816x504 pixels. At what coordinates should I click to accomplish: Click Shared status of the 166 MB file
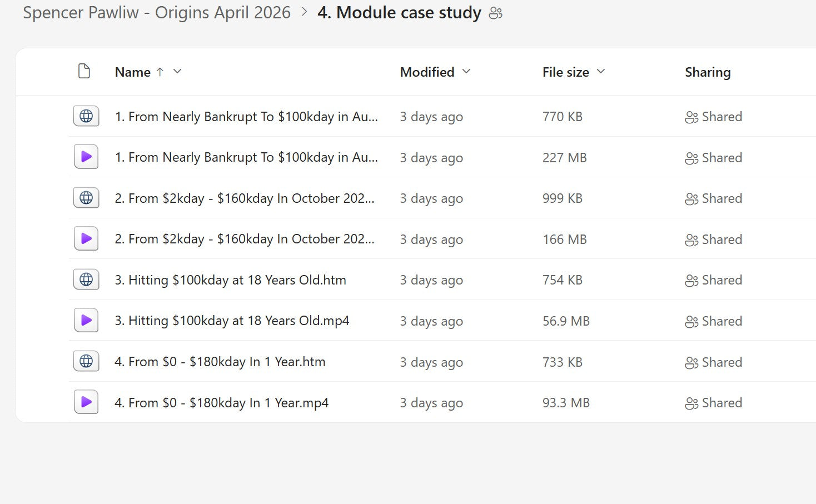click(714, 239)
